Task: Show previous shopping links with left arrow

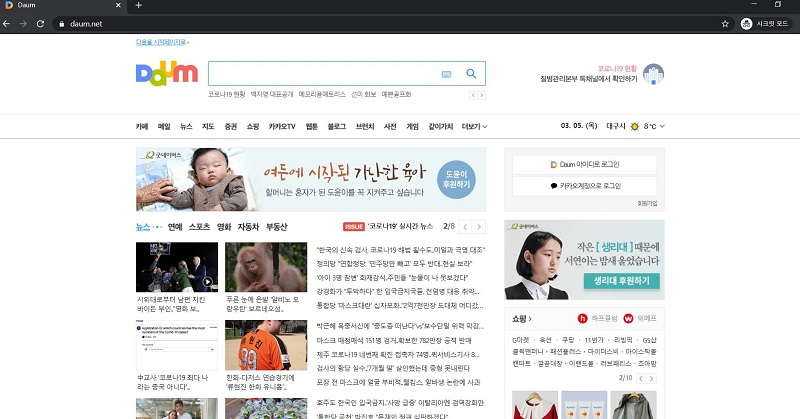Action: click(641, 379)
